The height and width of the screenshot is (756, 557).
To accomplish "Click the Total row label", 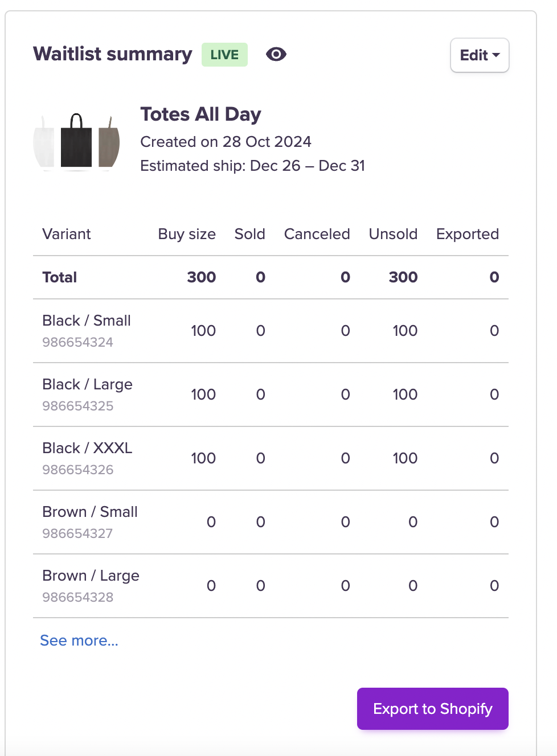I will (x=60, y=277).
